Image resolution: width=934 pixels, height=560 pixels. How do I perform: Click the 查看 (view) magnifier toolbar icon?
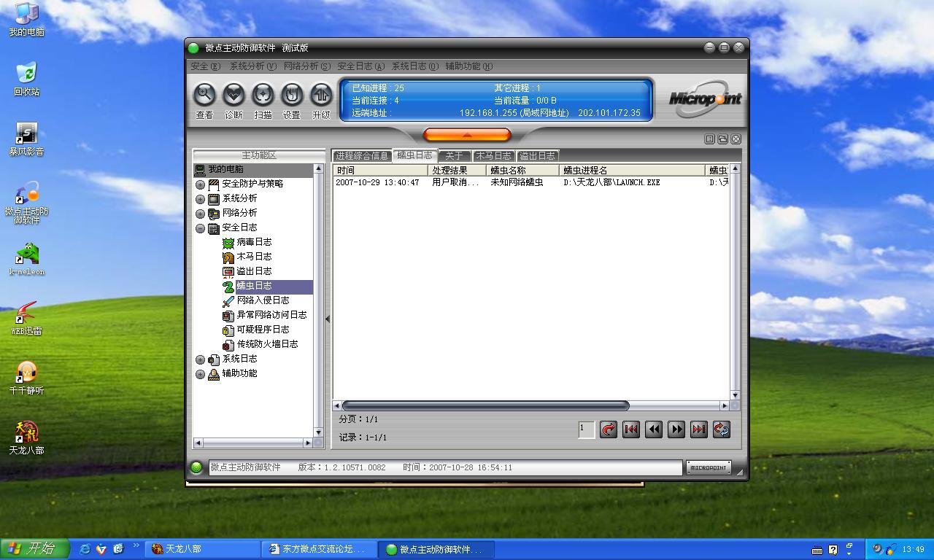[x=204, y=95]
